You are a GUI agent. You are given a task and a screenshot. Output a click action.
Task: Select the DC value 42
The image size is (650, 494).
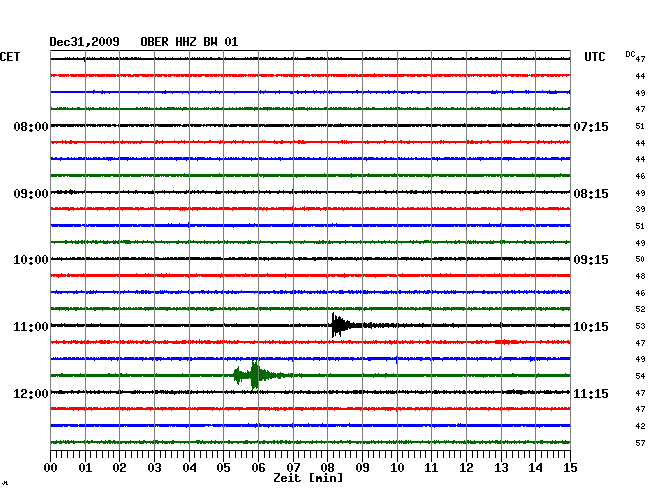(x=640, y=426)
